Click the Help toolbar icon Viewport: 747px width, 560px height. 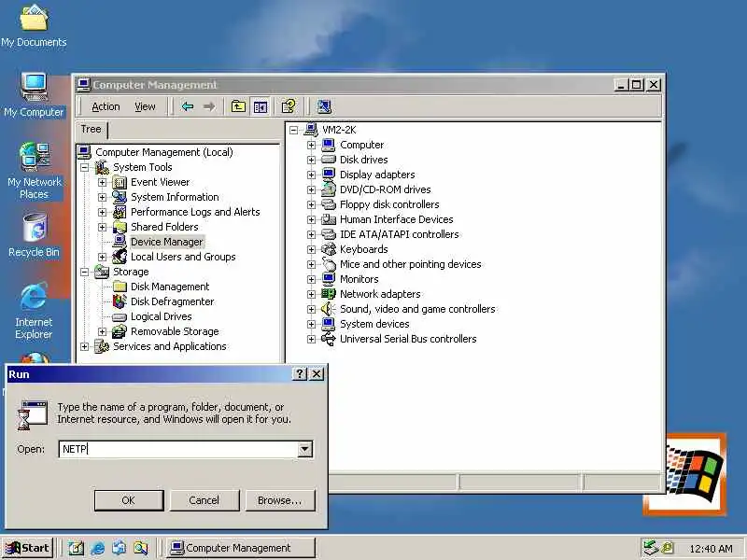(x=289, y=106)
